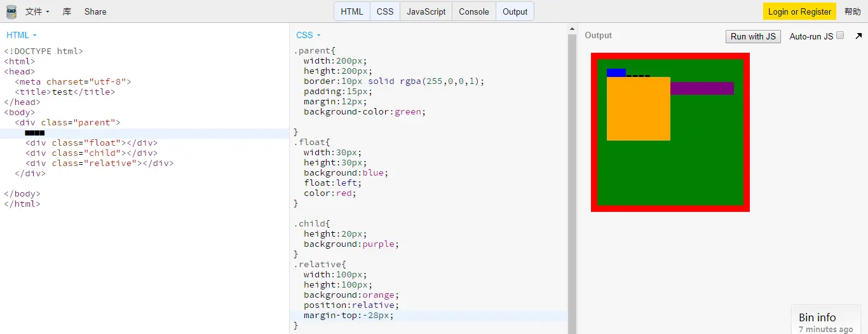Click the position:relative line
The height and width of the screenshot is (334, 868).
click(351, 305)
